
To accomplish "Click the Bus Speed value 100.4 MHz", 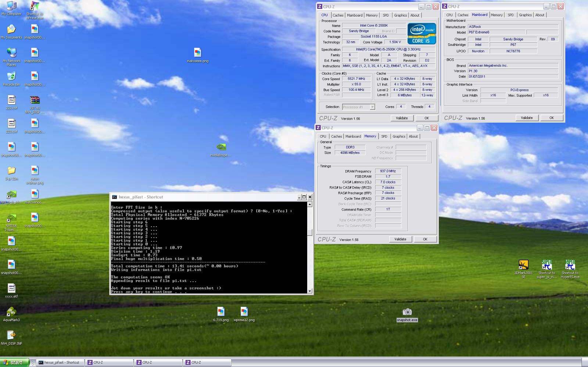I will 356,90.
